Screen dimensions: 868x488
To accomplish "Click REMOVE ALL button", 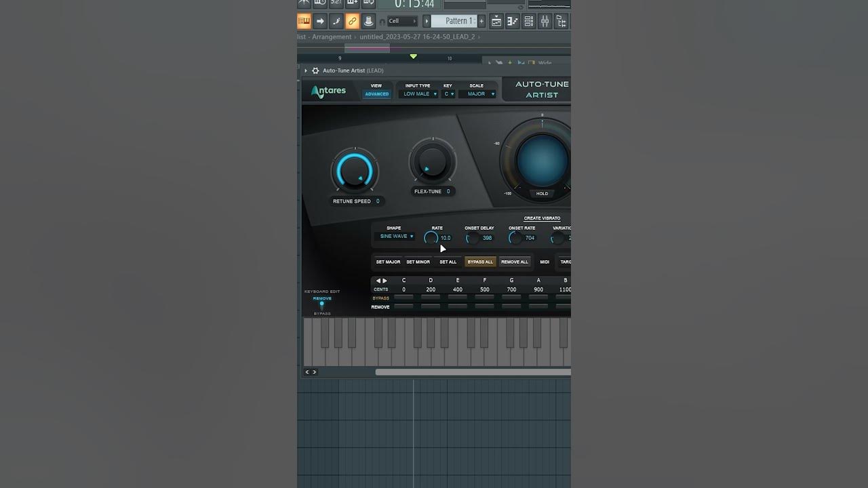I will [x=515, y=262].
